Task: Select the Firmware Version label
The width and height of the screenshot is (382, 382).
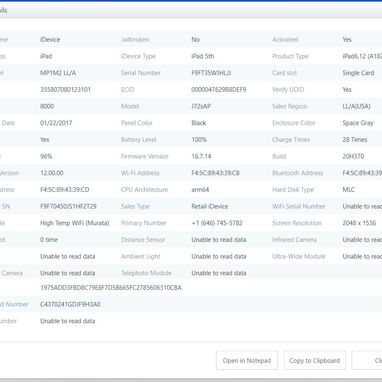Action: coord(145,156)
